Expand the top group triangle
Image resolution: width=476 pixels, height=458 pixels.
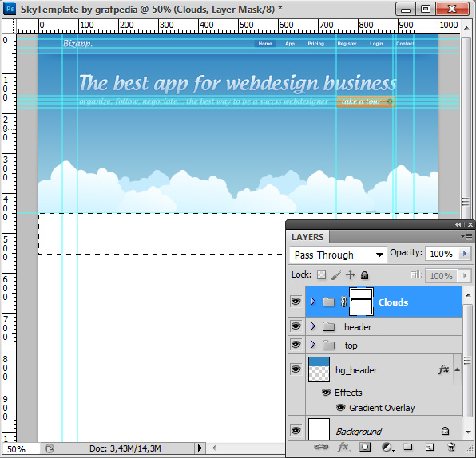pos(313,345)
